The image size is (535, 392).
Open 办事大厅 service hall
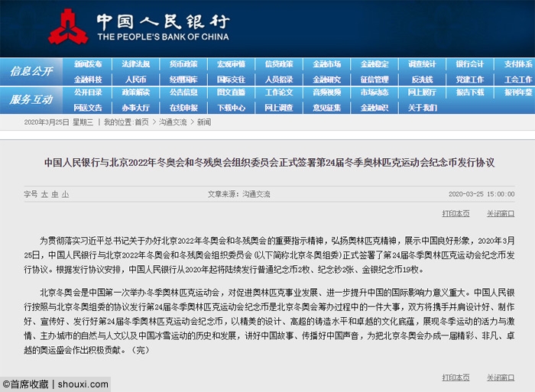coord(136,108)
